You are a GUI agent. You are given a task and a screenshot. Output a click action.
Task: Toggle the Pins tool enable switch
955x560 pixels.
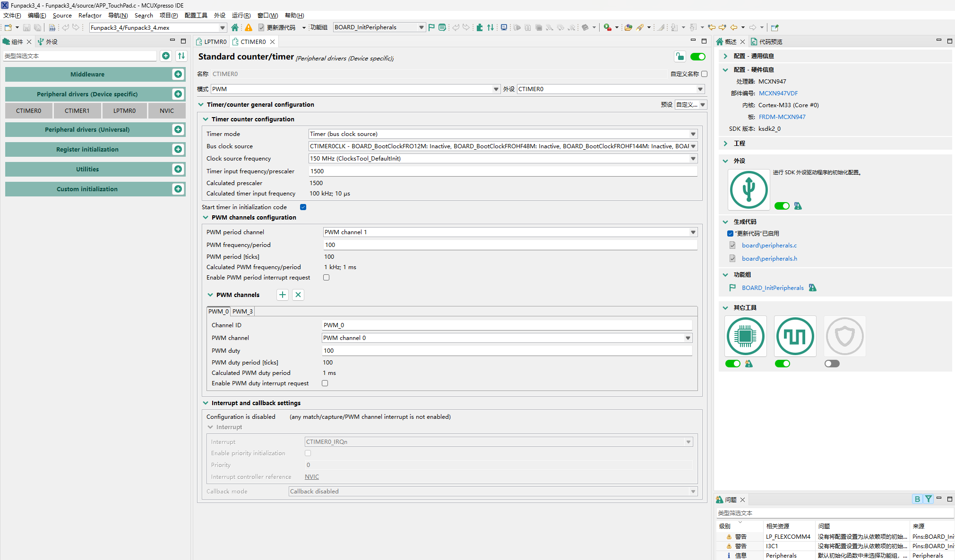(x=733, y=364)
